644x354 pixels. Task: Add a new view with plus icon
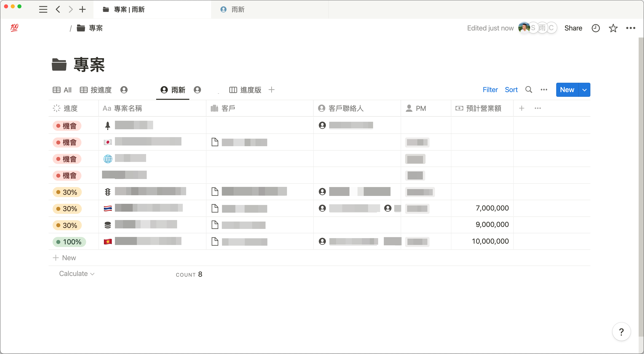(x=272, y=89)
